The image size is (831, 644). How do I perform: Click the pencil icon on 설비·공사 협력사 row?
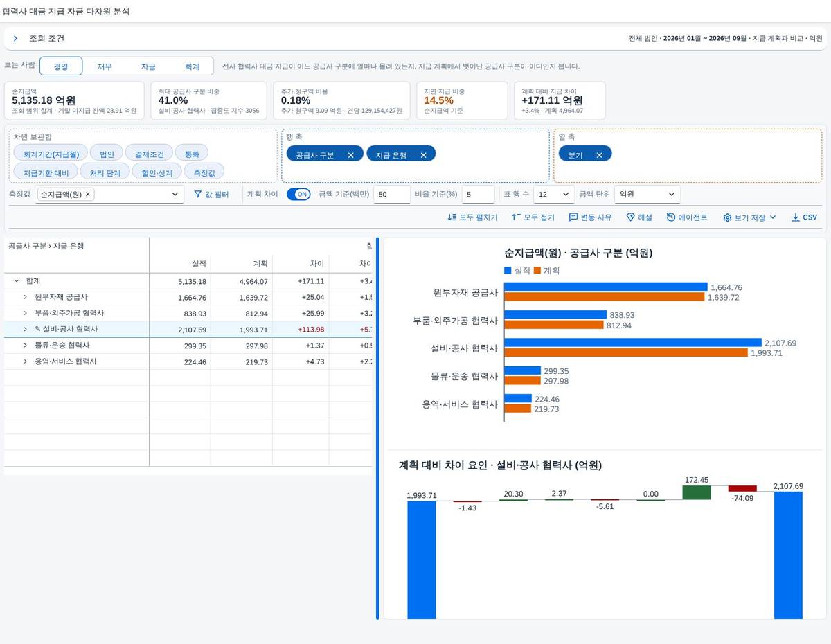[37, 330]
